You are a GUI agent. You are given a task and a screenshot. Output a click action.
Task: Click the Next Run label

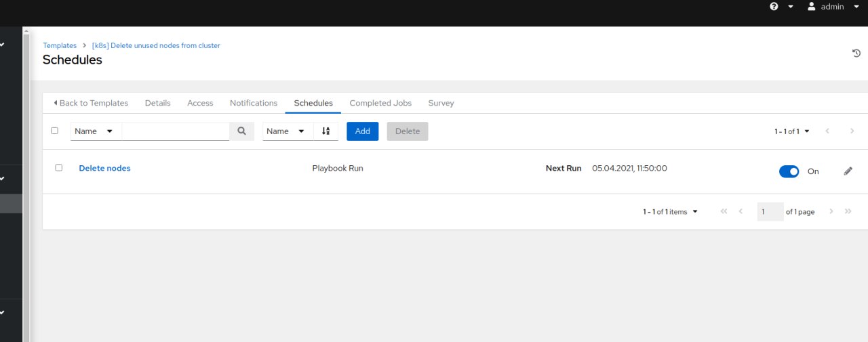click(x=564, y=168)
